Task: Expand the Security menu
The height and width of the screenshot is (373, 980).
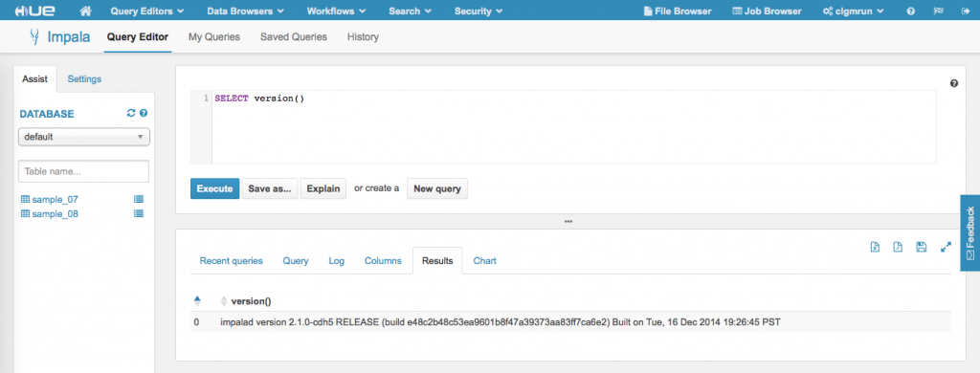Action: [x=479, y=11]
